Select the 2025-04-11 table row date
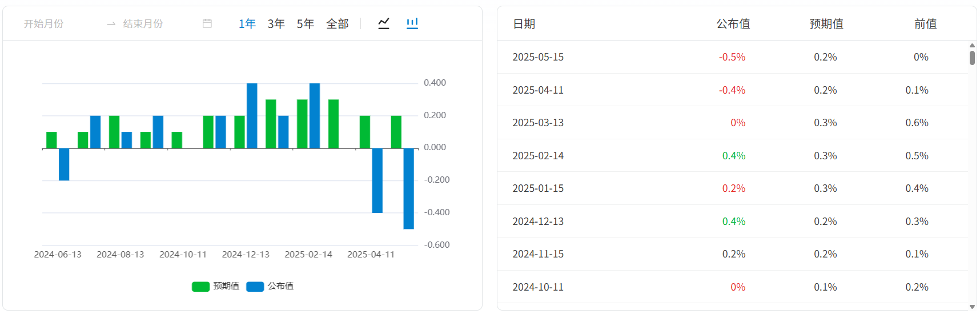Image resolution: width=980 pixels, height=314 pixels. (x=538, y=90)
